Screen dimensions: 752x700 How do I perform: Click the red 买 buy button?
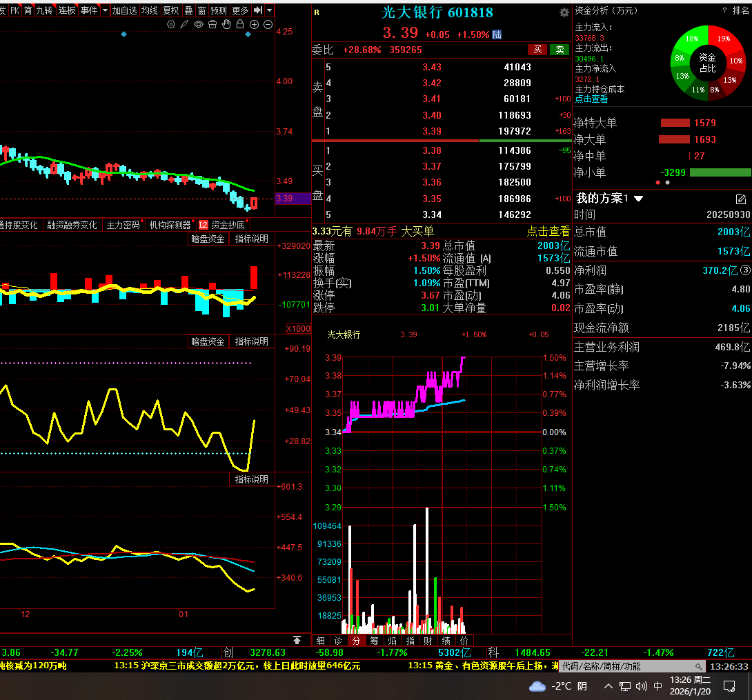[x=537, y=50]
